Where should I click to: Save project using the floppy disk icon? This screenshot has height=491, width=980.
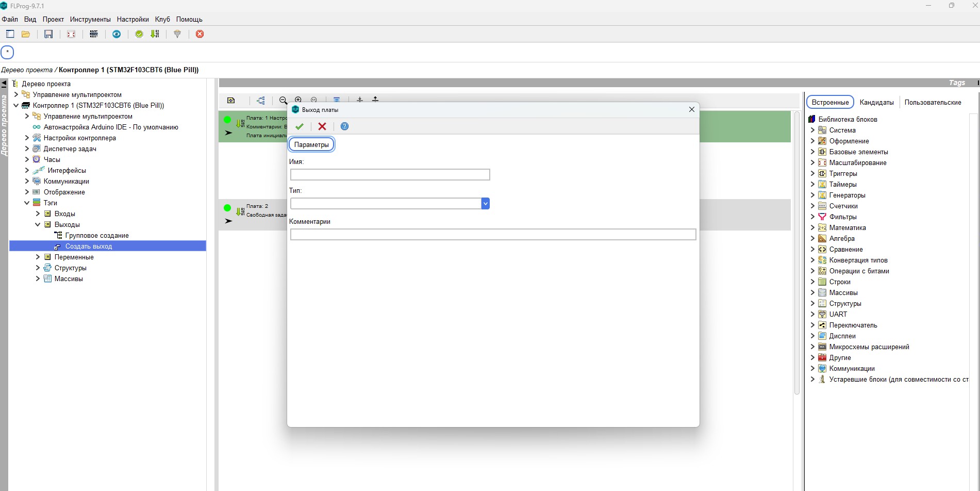[x=48, y=34]
